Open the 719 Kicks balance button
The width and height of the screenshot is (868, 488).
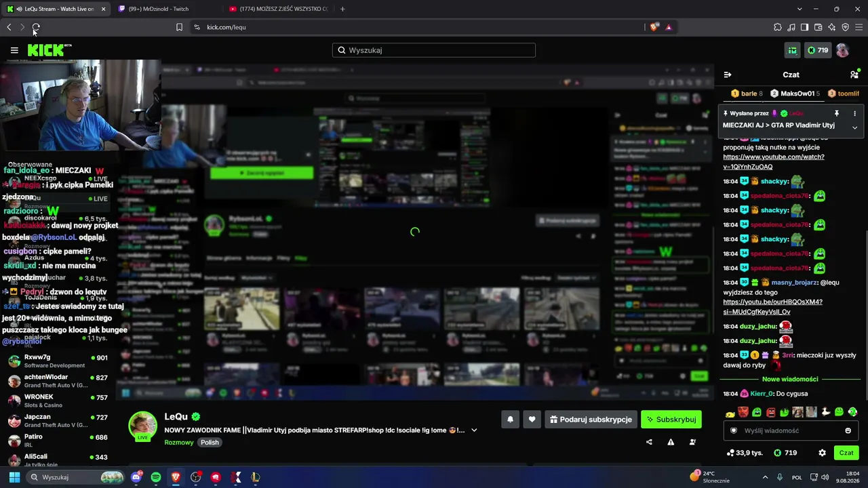point(818,50)
